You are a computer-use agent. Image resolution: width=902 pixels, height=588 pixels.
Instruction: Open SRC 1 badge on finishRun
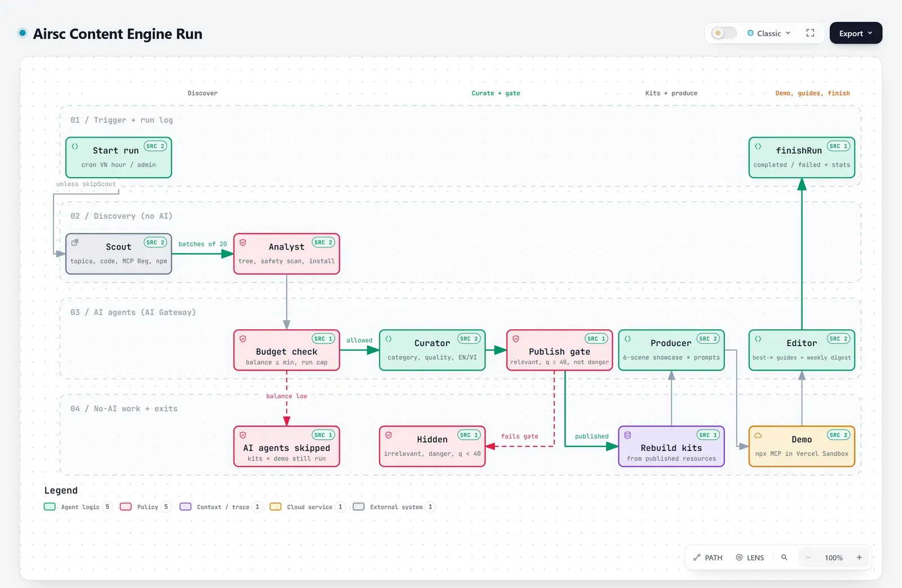click(x=838, y=146)
